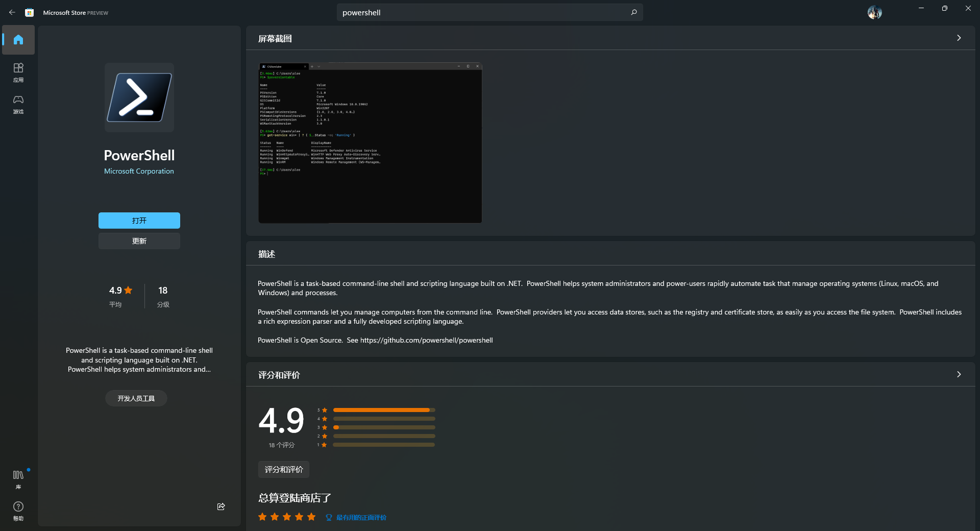Click the 2-star rating bar

tap(384, 436)
